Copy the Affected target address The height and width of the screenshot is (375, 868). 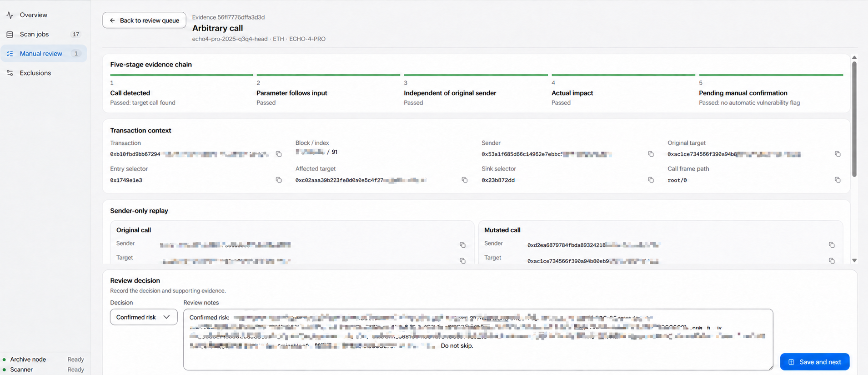point(464,180)
